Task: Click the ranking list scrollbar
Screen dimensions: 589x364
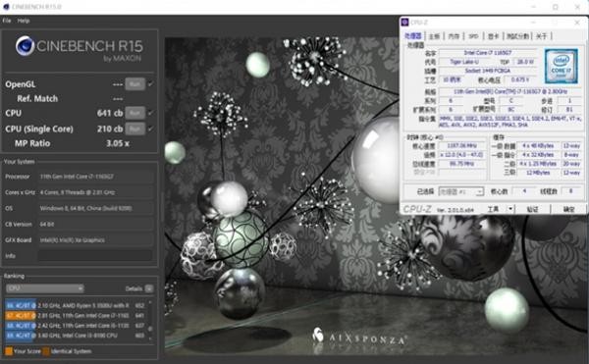Action: [x=150, y=321]
